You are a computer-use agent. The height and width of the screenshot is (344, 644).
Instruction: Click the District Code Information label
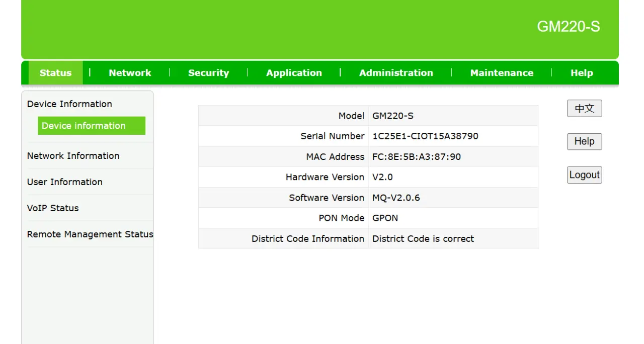[308, 239]
